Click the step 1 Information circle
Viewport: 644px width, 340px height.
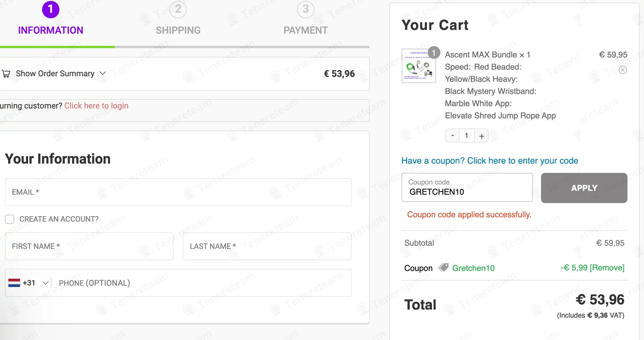coord(50,9)
